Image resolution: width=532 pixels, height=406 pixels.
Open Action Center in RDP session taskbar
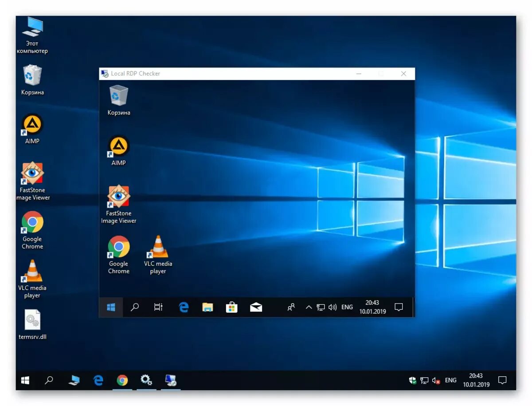(x=399, y=307)
